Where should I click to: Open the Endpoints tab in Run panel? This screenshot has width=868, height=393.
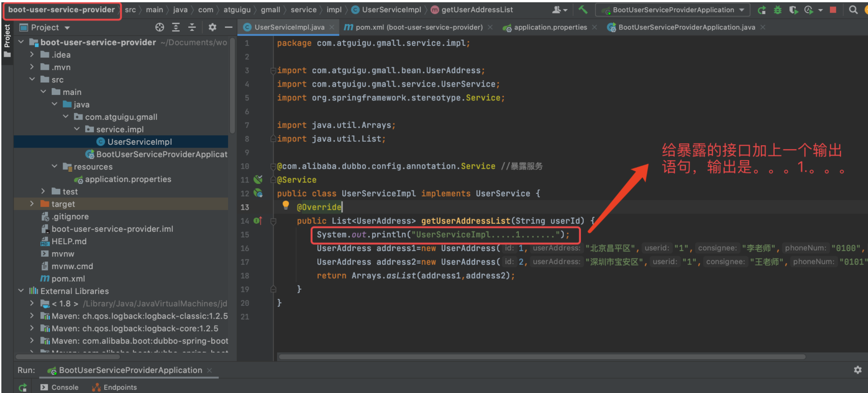(114, 387)
